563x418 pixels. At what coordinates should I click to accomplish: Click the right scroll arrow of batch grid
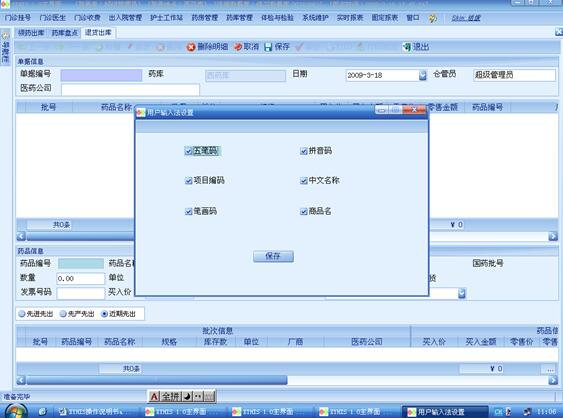pos(553,380)
